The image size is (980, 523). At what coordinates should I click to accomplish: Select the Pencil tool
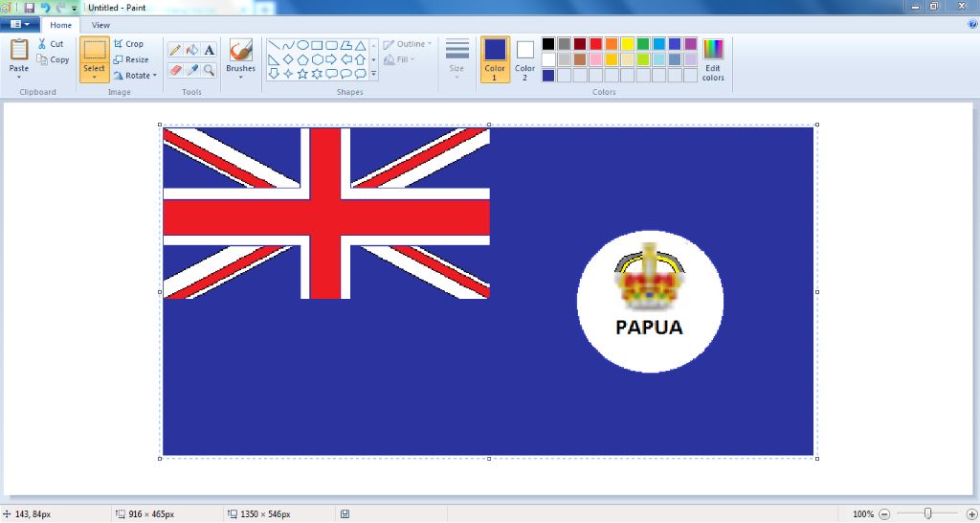pyautogui.click(x=175, y=50)
